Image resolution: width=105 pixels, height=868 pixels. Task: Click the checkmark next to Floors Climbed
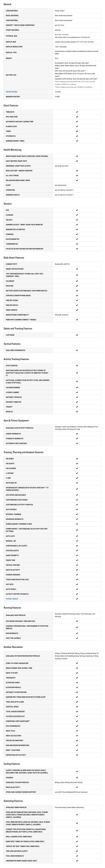77,392
